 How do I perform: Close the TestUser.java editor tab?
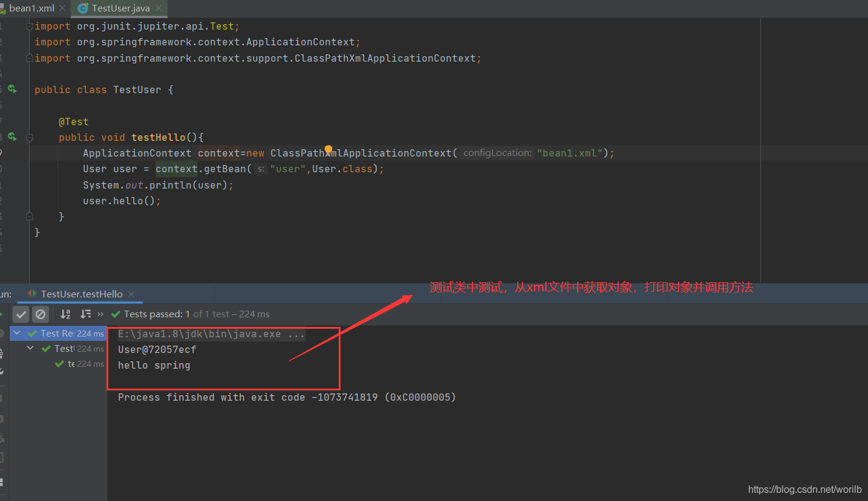click(158, 8)
